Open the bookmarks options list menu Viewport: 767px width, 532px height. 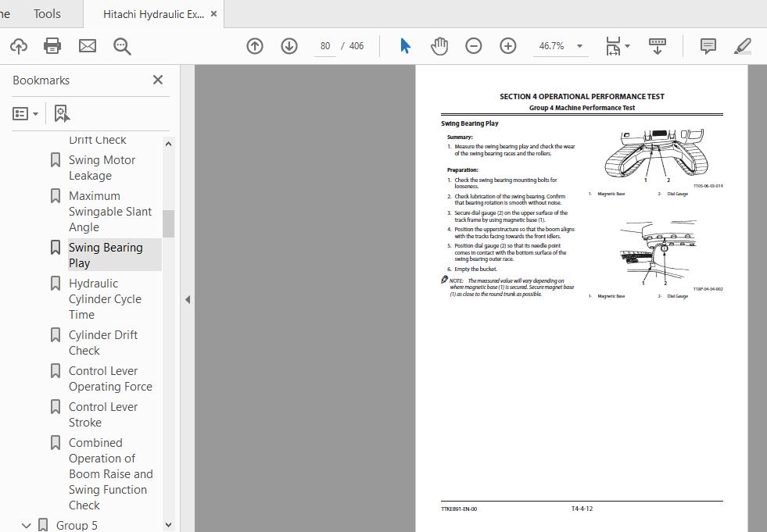coord(25,114)
